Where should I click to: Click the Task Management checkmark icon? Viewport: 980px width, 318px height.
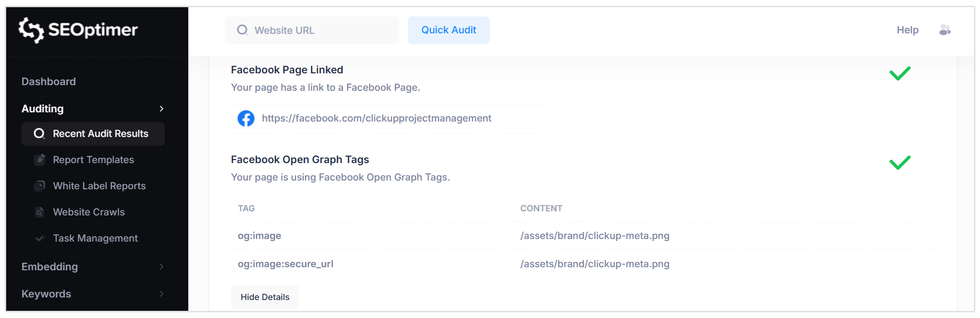coord(40,238)
